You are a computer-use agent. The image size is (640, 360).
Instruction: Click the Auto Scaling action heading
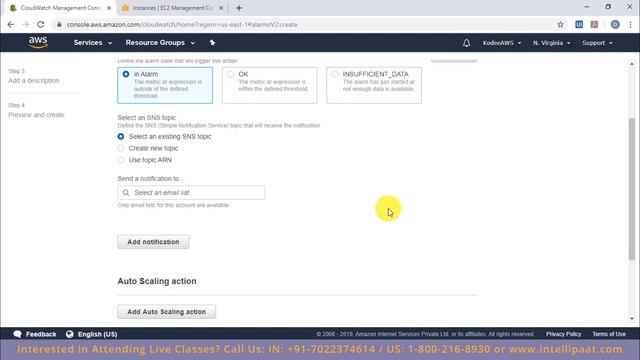click(157, 281)
